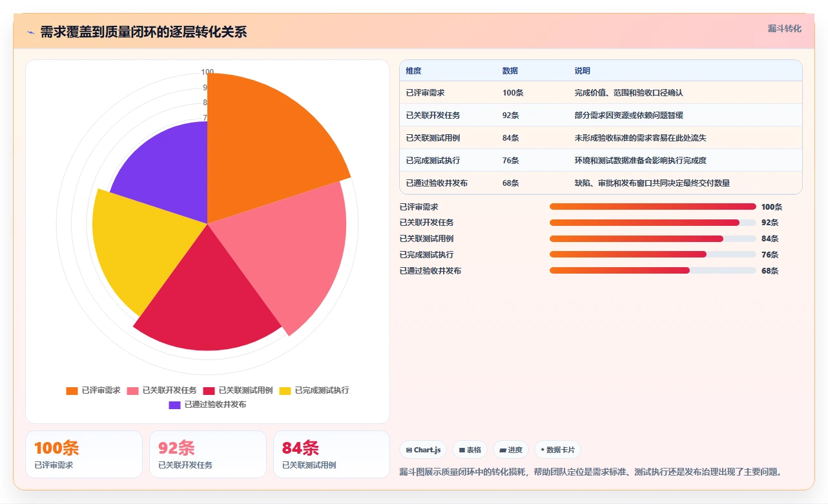The image size is (828, 504).
Task: Click the Chart.js chip
Action: point(423,450)
